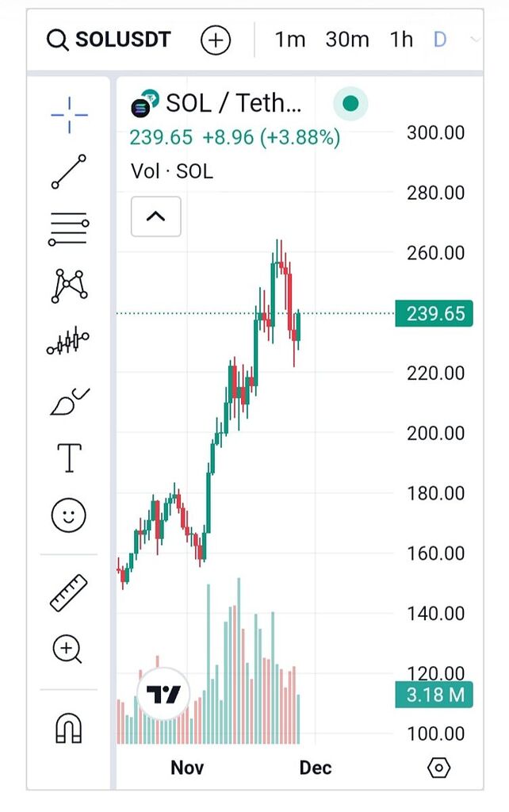
Task: Add a comparison symbol with the plus button
Action: click(x=214, y=40)
